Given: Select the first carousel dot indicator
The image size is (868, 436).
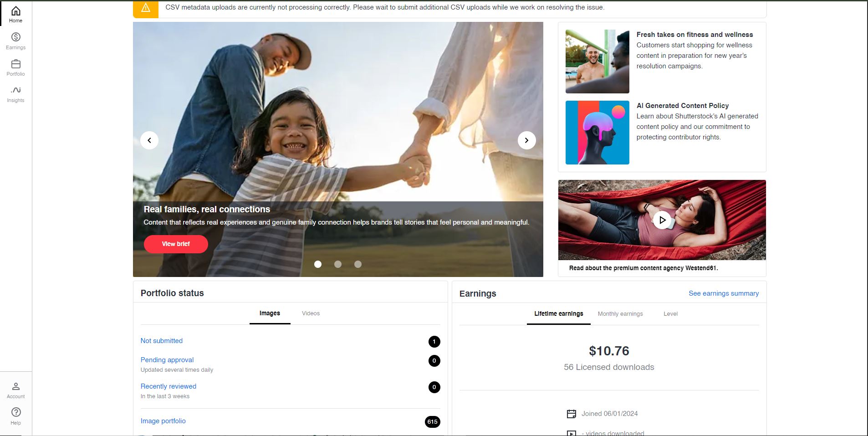Looking at the screenshot, I should pos(318,264).
